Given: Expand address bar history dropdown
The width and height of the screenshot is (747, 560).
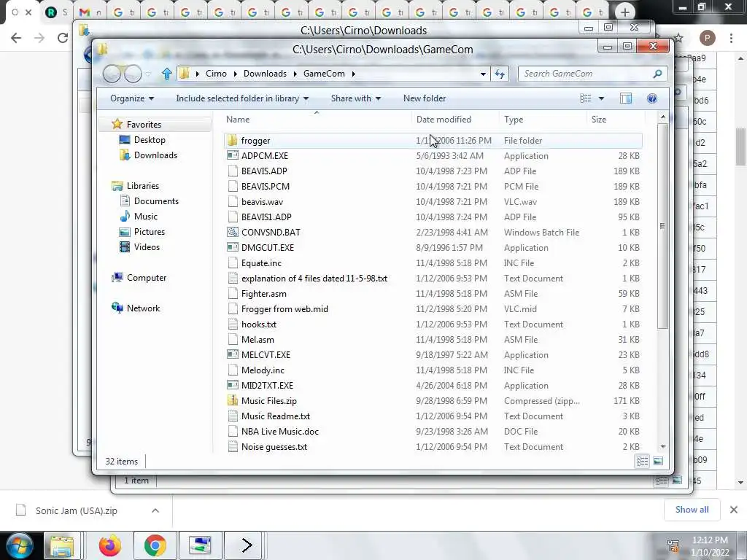Looking at the screenshot, I should click(483, 74).
